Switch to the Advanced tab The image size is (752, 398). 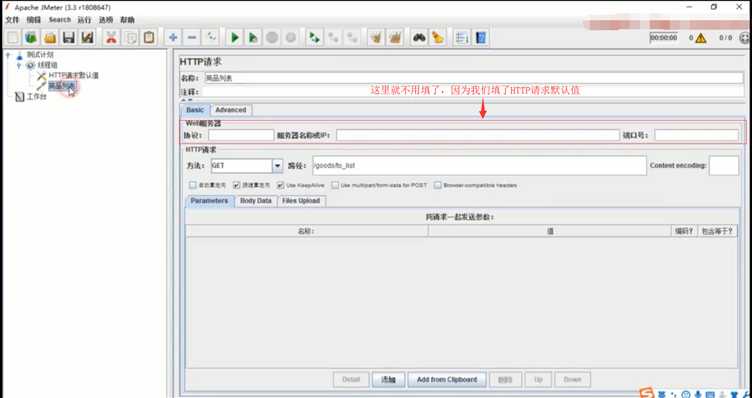point(231,110)
